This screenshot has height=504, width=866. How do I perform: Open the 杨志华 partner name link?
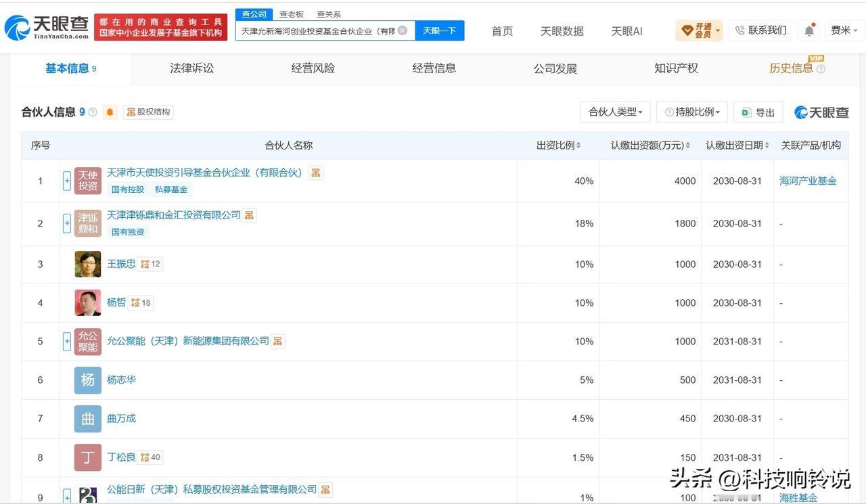(x=121, y=380)
